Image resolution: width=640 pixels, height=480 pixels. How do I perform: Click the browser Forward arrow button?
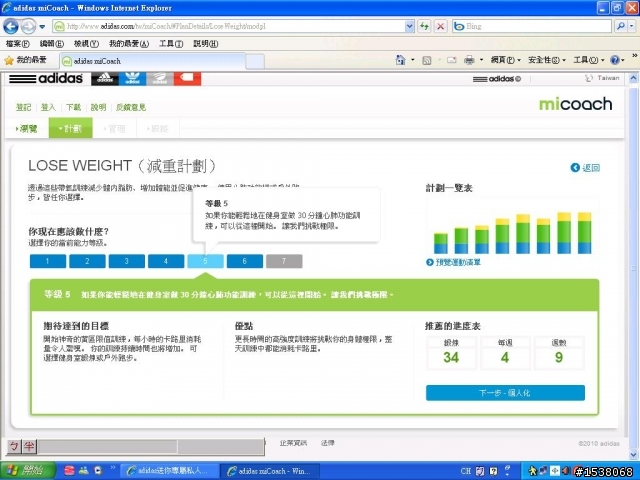[x=28, y=27]
